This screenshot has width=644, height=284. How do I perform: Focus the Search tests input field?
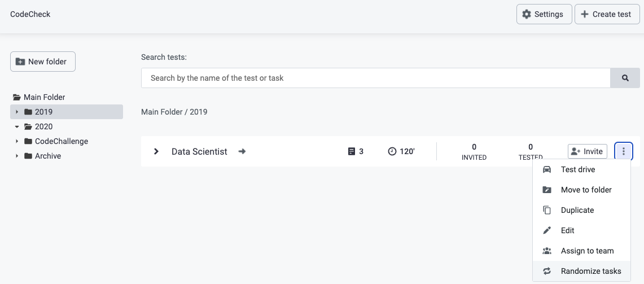point(375,78)
